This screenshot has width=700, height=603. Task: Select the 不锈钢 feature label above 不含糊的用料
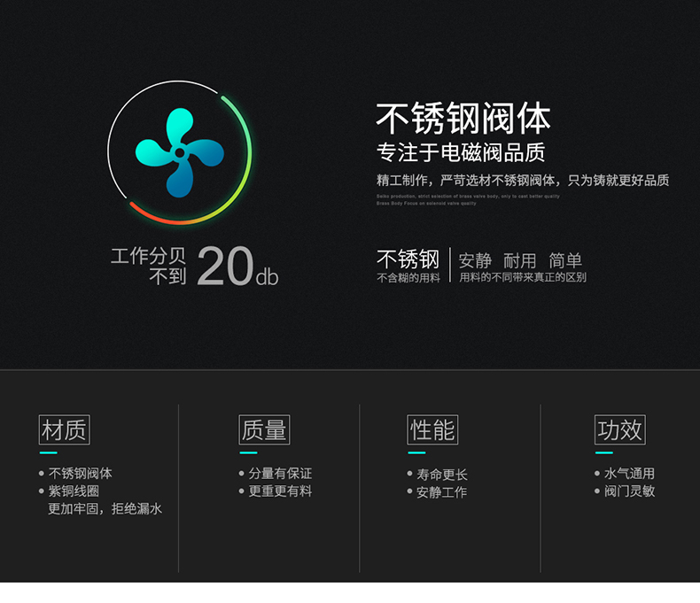pos(408,259)
